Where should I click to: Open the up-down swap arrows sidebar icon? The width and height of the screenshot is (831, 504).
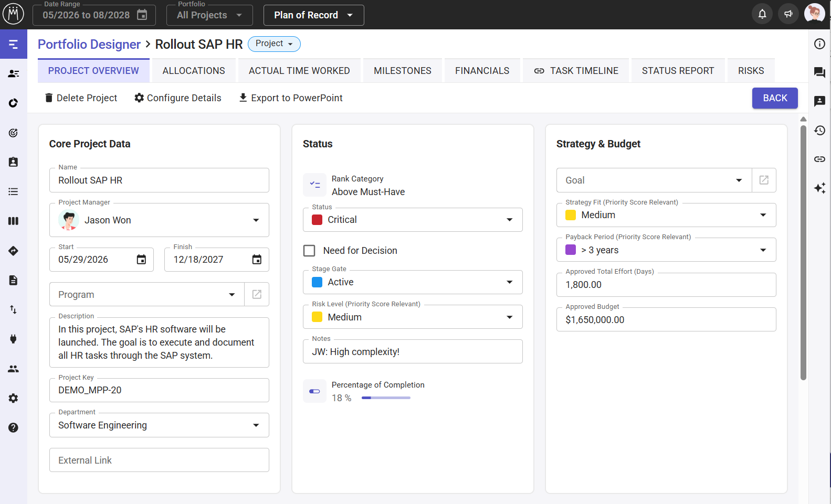pyautogui.click(x=14, y=309)
